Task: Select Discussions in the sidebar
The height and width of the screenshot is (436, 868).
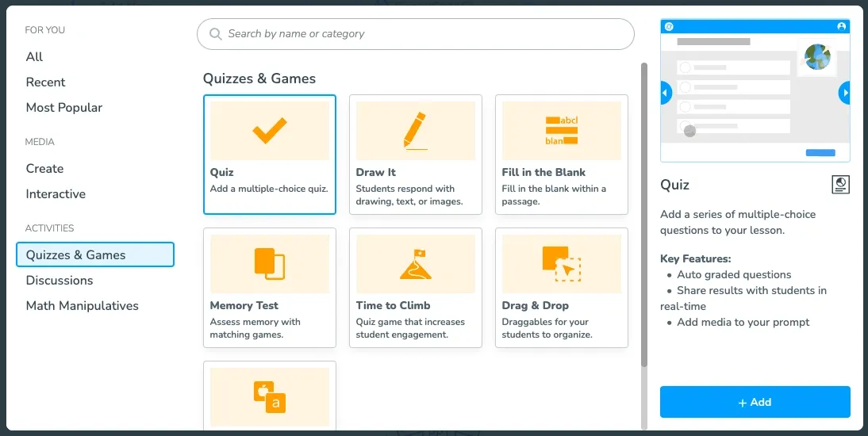Action: 60,281
